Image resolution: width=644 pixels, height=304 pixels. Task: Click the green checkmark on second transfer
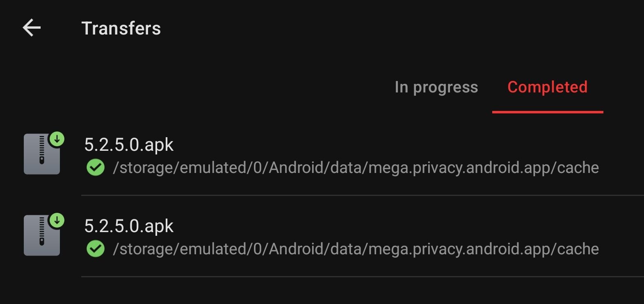click(96, 249)
